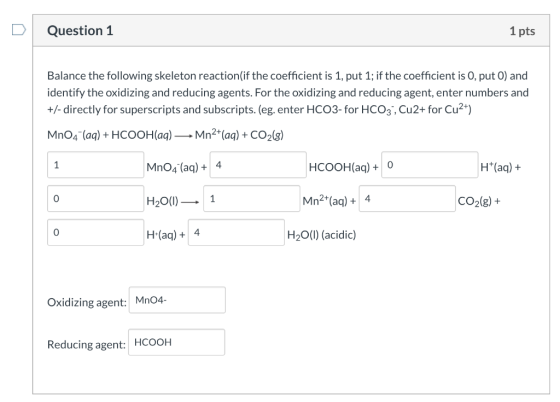Select the HCOOH coefficient input box

point(258,165)
